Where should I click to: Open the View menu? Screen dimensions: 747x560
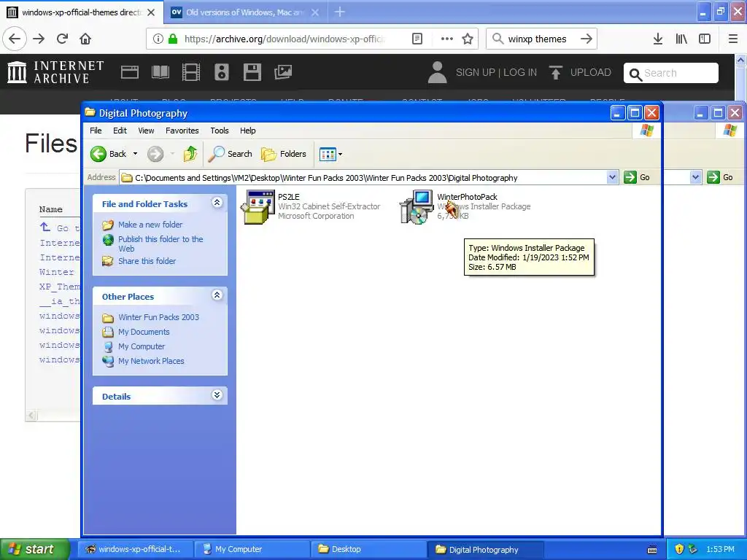coord(146,131)
